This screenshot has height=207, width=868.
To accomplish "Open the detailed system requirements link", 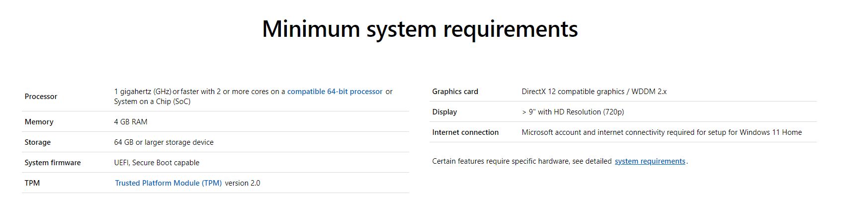I will tap(650, 161).
